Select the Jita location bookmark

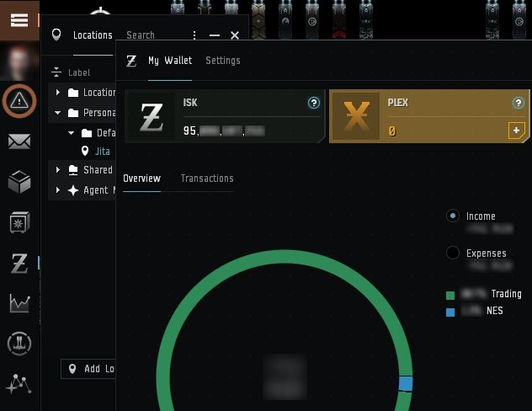[x=103, y=152]
